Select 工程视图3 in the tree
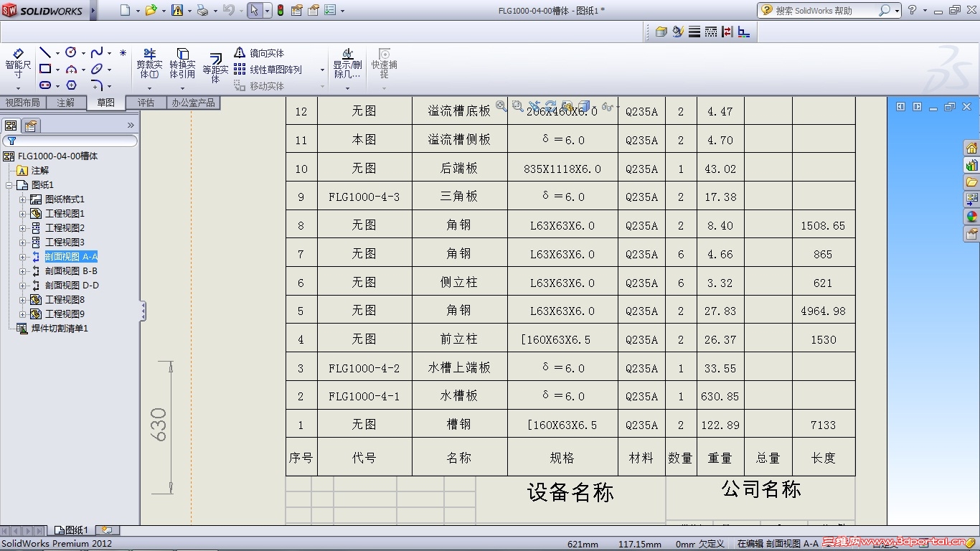Image resolution: width=980 pixels, height=551 pixels. (x=65, y=242)
